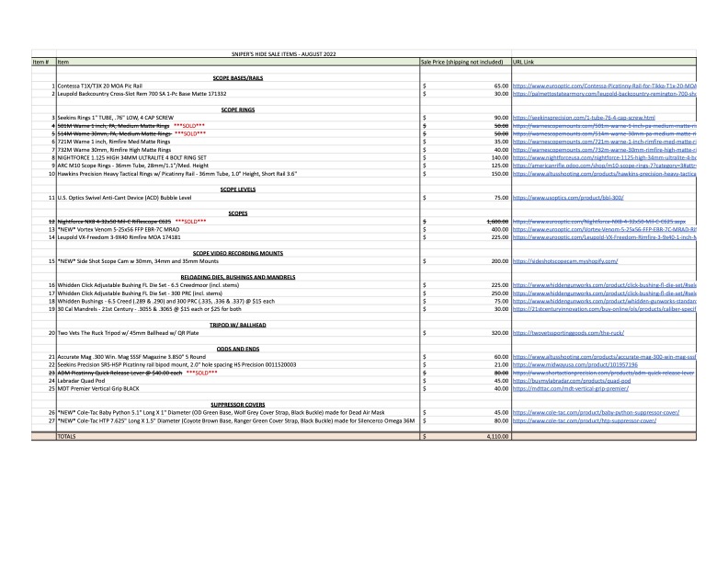
Task: Open the cole-tac baby-python suppressor cover link
Action: tap(596, 412)
